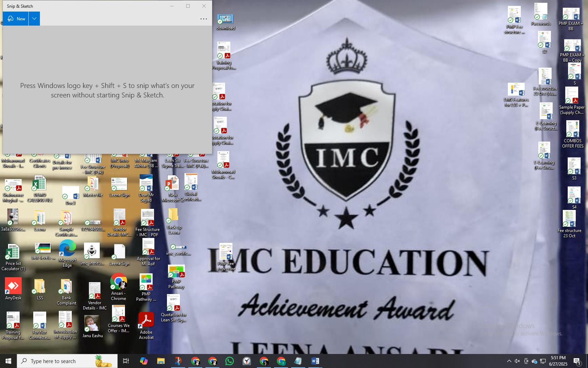
Task: Select PMP EXAM + BB document icon
Action: [571, 19]
